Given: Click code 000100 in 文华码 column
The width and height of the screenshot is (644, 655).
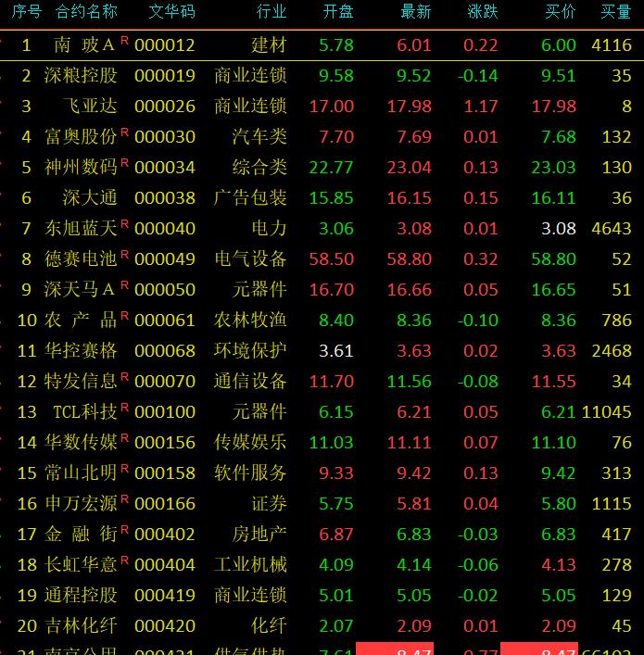Looking at the screenshot, I should pyautogui.click(x=165, y=412).
